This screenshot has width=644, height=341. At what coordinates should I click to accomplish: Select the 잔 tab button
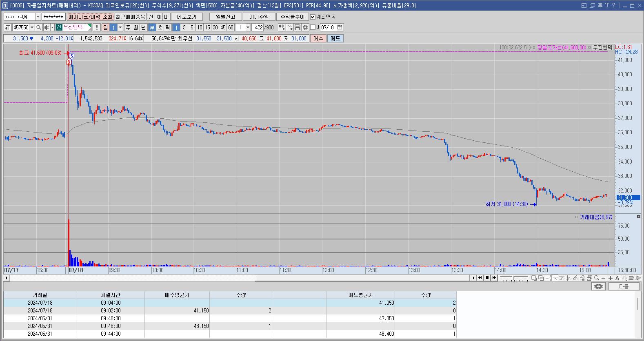pyautogui.click(x=151, y=17)
